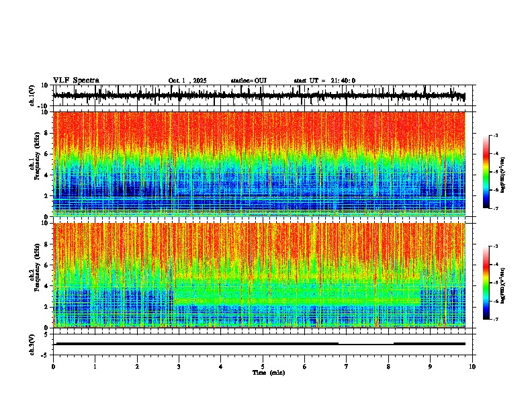This screenshot has width=532, height=411.
Task: Click time axis tick label '8'
Action: click(388, 367)
